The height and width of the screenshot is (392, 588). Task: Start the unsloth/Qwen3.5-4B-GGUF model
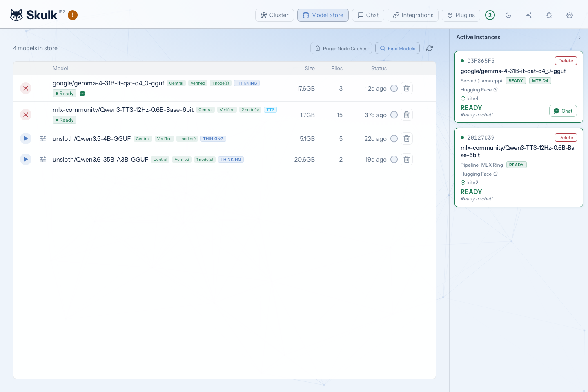click(x=26, y=138)
